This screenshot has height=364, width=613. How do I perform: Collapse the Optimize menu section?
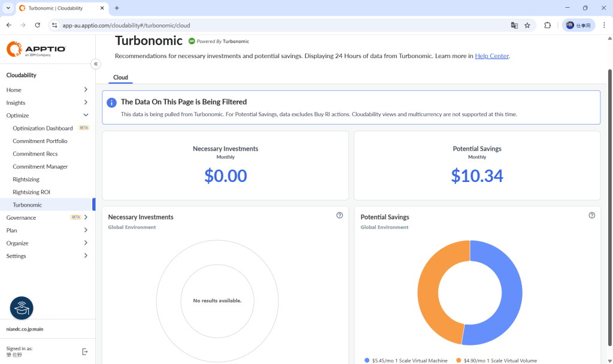coord(47,116)
